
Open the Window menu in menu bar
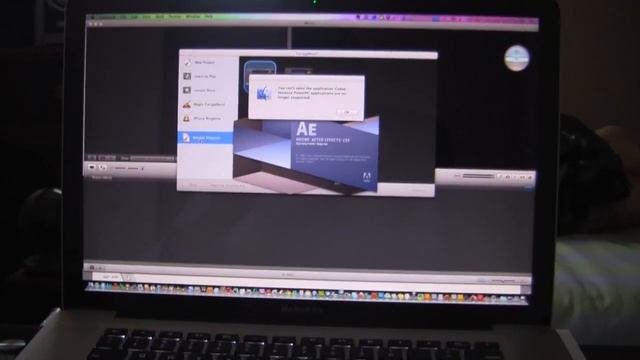tap(193, 17)
